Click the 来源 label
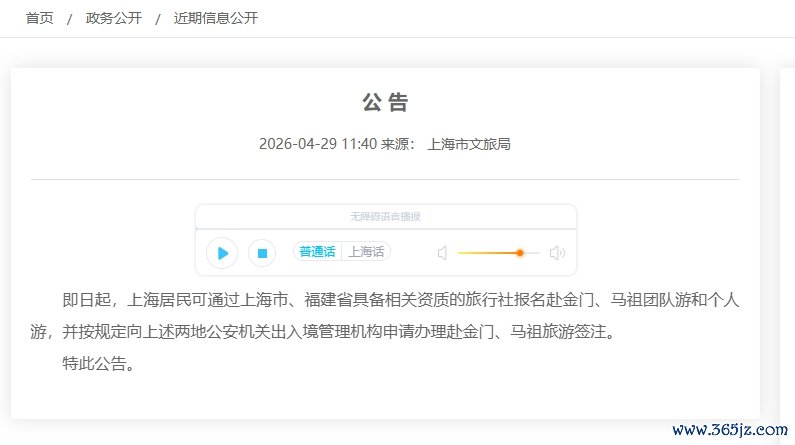The height and width of the screenshot is (445, 795). tap(398, 144)
